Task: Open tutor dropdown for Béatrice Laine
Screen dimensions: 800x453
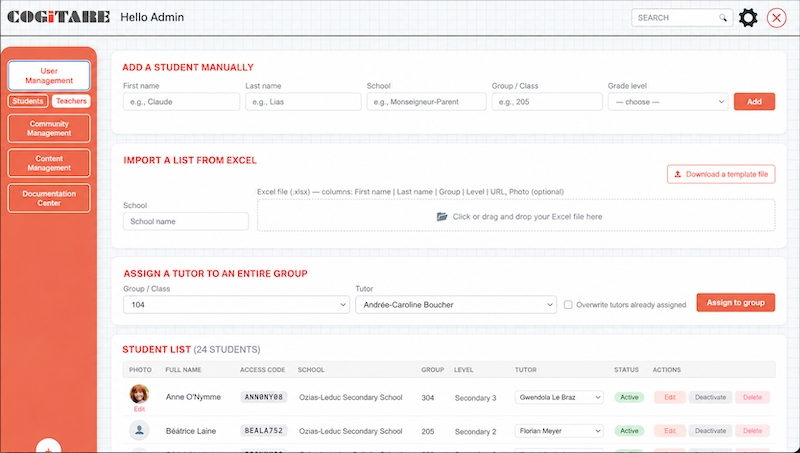Action: (x=559, y=431)
